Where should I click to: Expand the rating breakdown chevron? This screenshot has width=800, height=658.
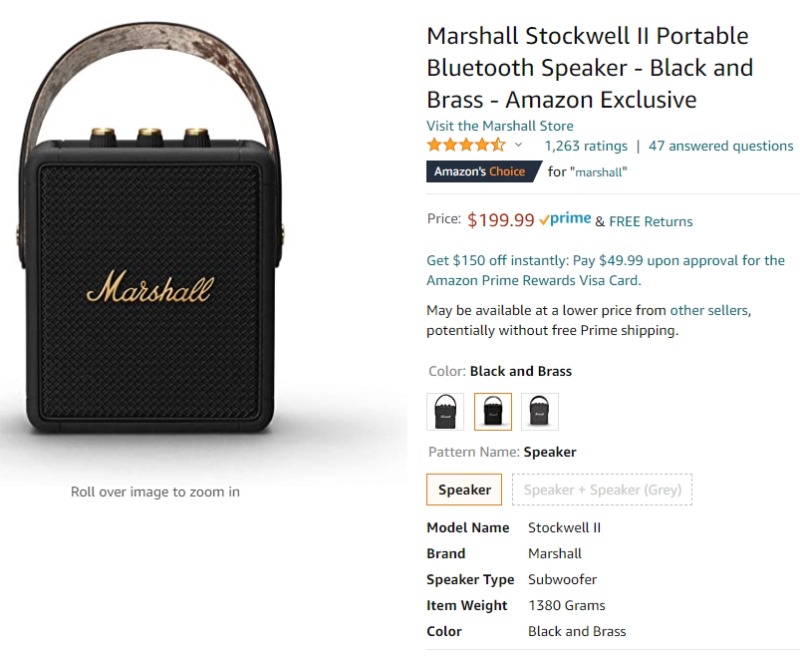coord(518,145)
